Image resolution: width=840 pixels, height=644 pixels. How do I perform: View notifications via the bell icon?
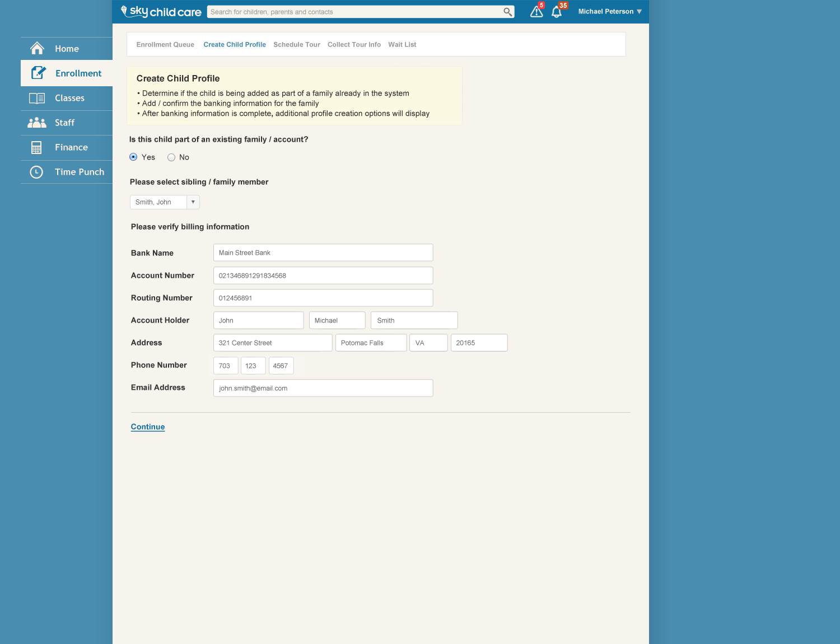pyautogui.click(x=557, y=12)
